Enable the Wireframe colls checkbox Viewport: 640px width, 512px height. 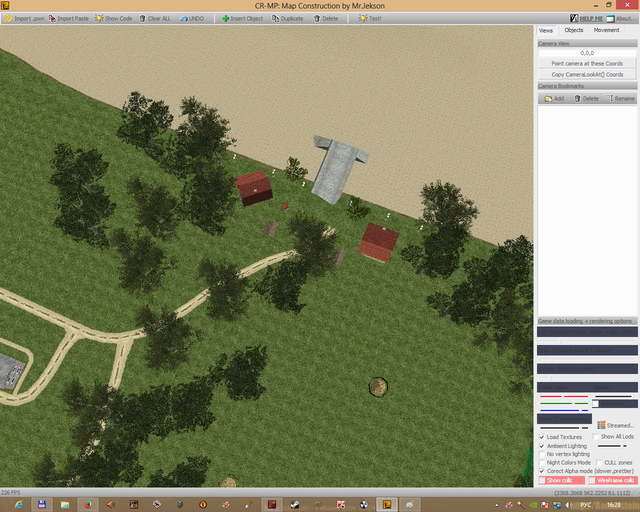[592, 481]
